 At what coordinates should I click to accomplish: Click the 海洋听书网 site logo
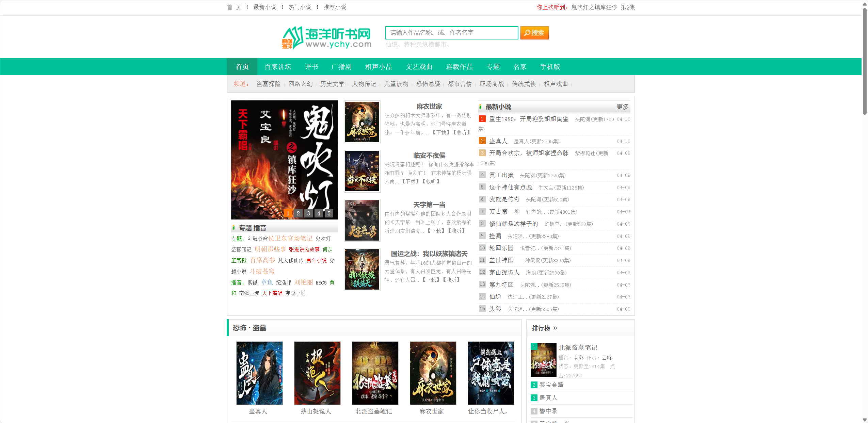coord(326,38)
